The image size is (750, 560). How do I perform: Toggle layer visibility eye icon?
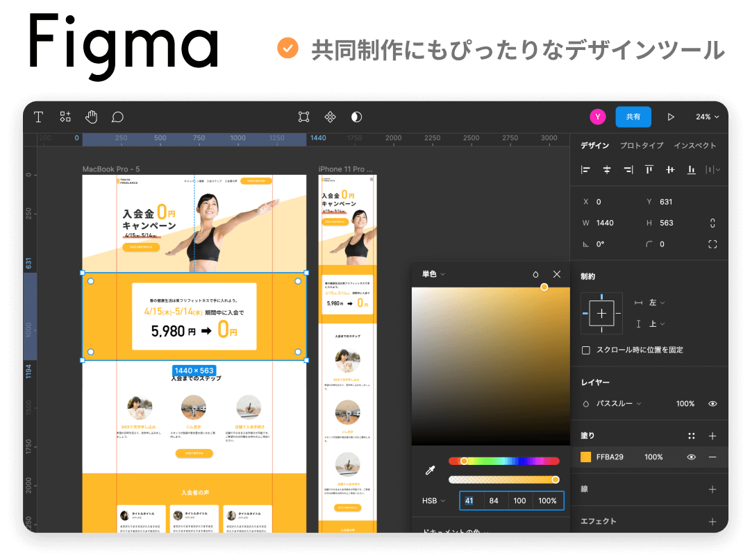(712, 404)
